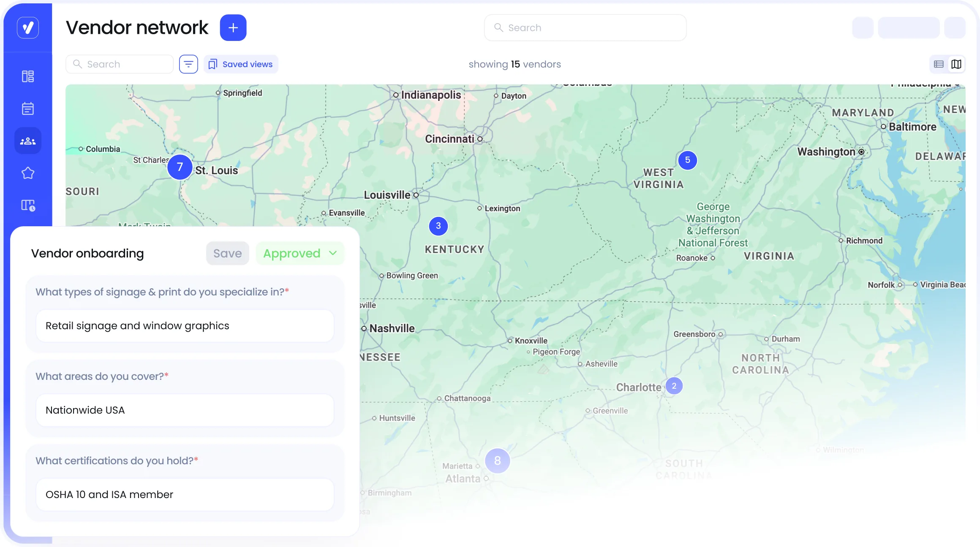The image size is (980, 547).
Task: Expand the Approved status dropdown
Action: click(300, 253)
